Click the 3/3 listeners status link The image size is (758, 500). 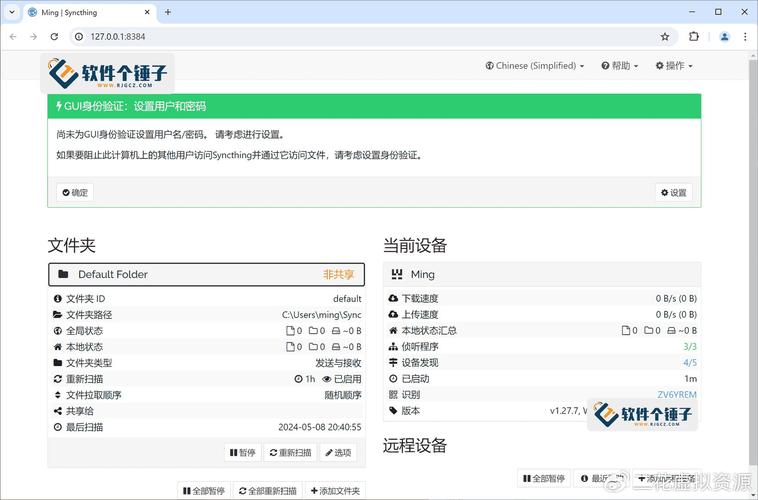tap(689, 346)
